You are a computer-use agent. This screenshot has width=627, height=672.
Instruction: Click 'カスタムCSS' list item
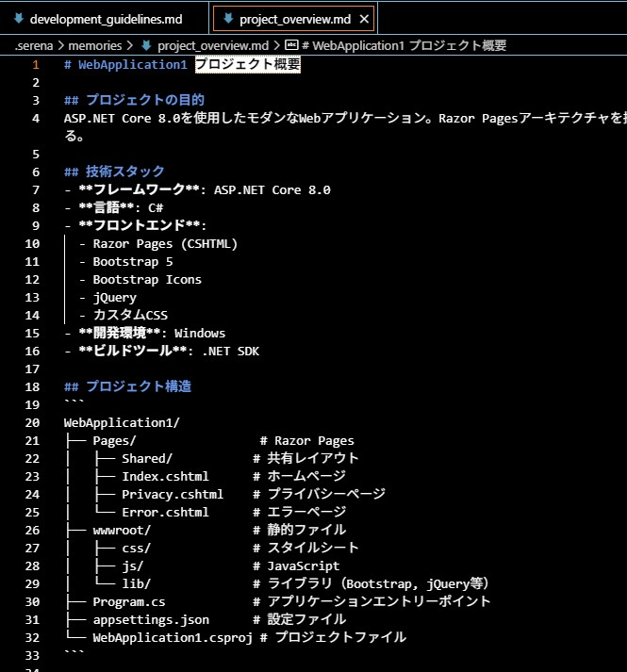130,316
